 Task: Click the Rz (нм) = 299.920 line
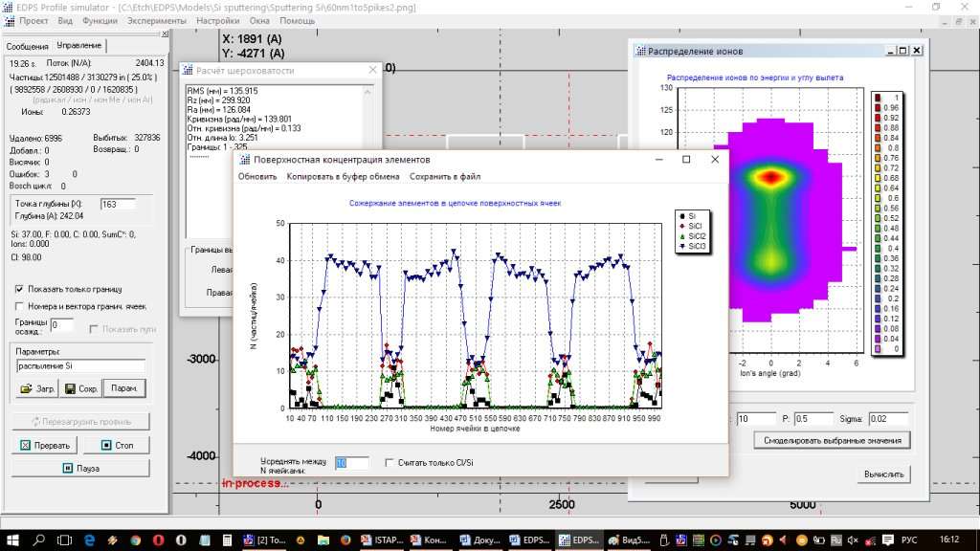click(x=218, y=99)
